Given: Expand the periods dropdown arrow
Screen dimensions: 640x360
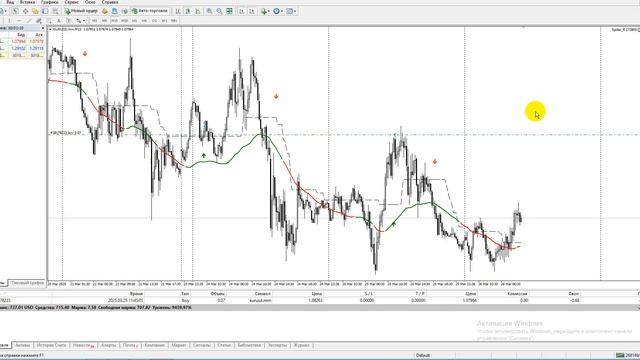Looking at the screenshot, I should pyautogui.click(x=282, y=11).
